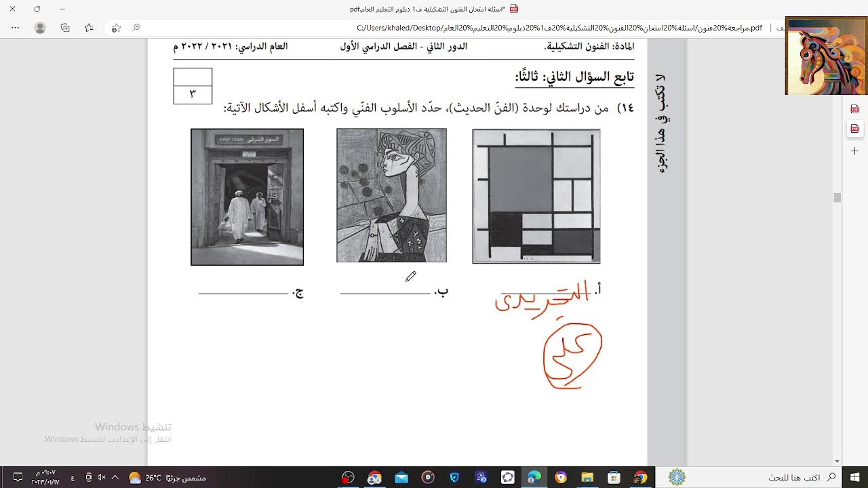Open the Collections button in Edge
This screenshot has width=868, height=488.
65,28
